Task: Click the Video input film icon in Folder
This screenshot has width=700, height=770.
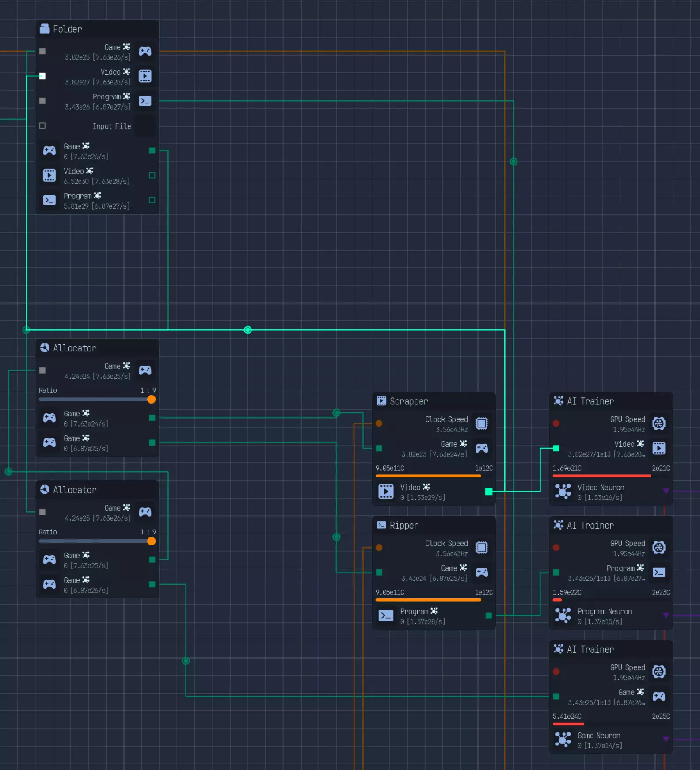Action: click(x=145, y=76)
